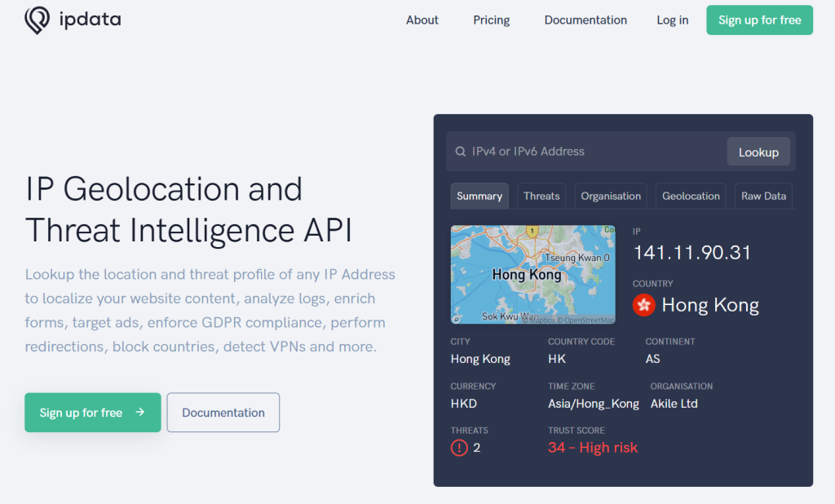Image resolution: width=835 pixels, height=504 pixels.
Task: Focus the IPv4 or IPv6 Address field
Action: click(587, 152)
